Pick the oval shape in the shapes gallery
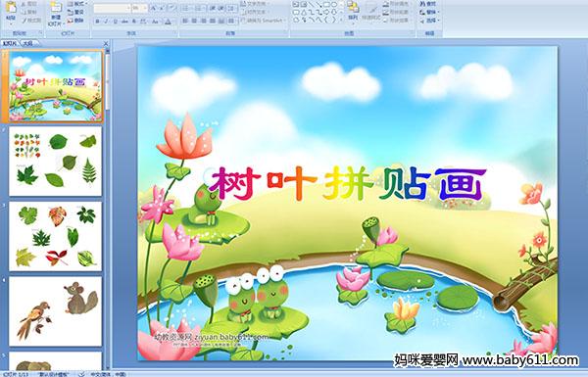The height and width of the screenshot is (377, 588). pos(335,5)
